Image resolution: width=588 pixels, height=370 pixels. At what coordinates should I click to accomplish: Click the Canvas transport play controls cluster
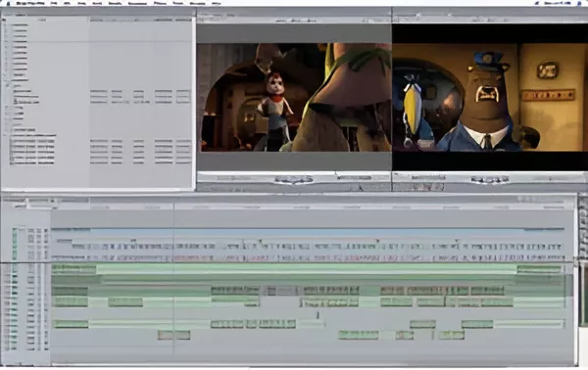coord(489,180)
